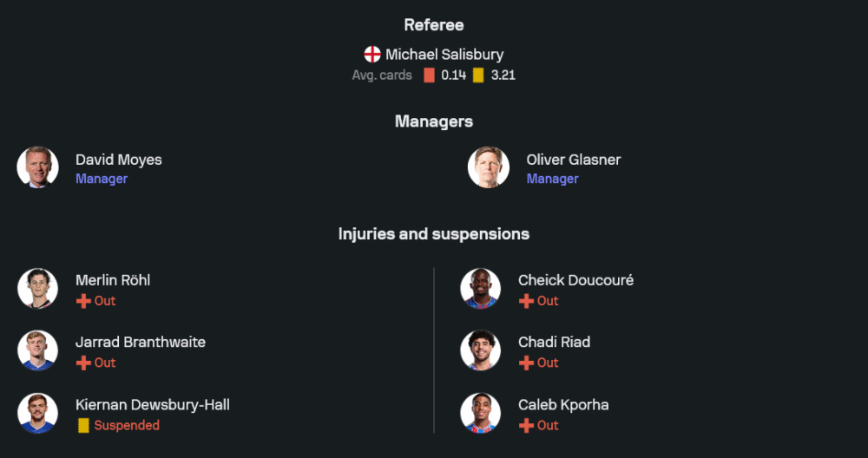Select Jarrad Branthwaite's name
The image size is (868, 458).
click(x=141, y=342)
